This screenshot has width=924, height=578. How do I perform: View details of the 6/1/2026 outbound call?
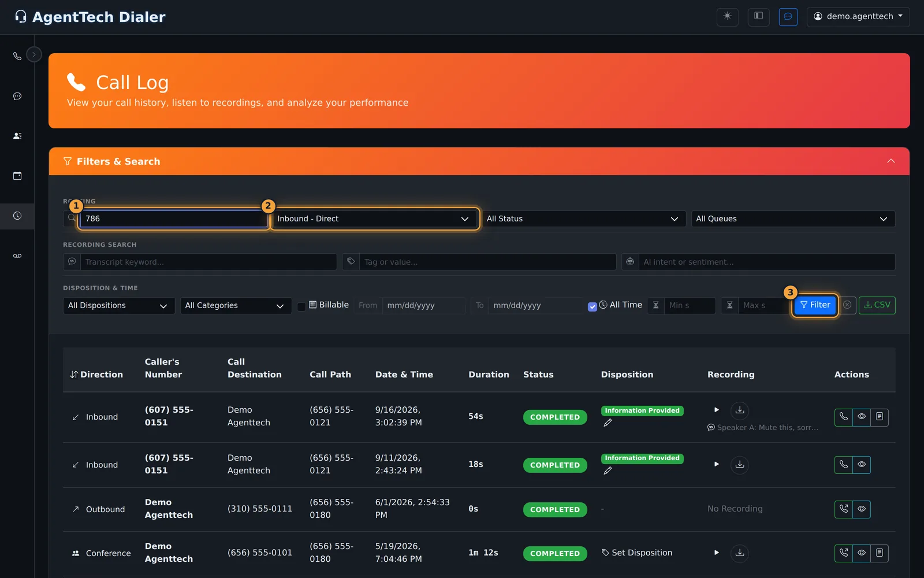(862, 509)
